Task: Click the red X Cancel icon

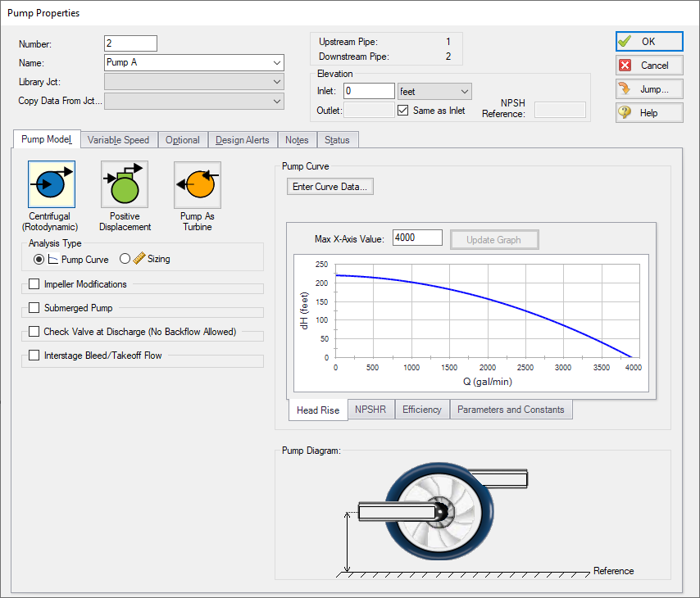Action: click(625, 66)
